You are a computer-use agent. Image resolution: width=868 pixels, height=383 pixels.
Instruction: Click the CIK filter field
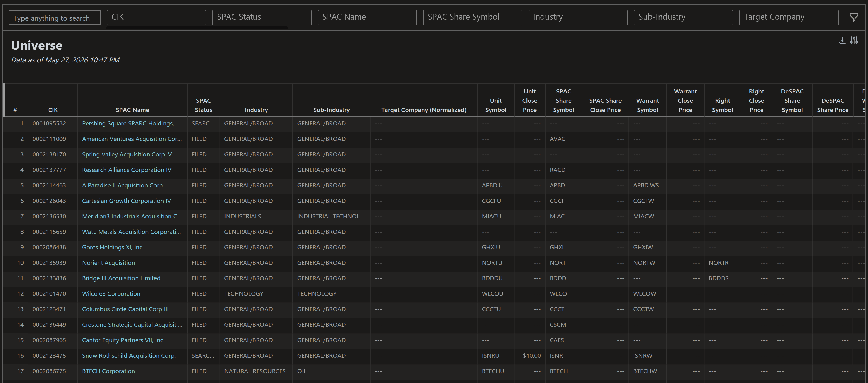[x=156, y=17]
